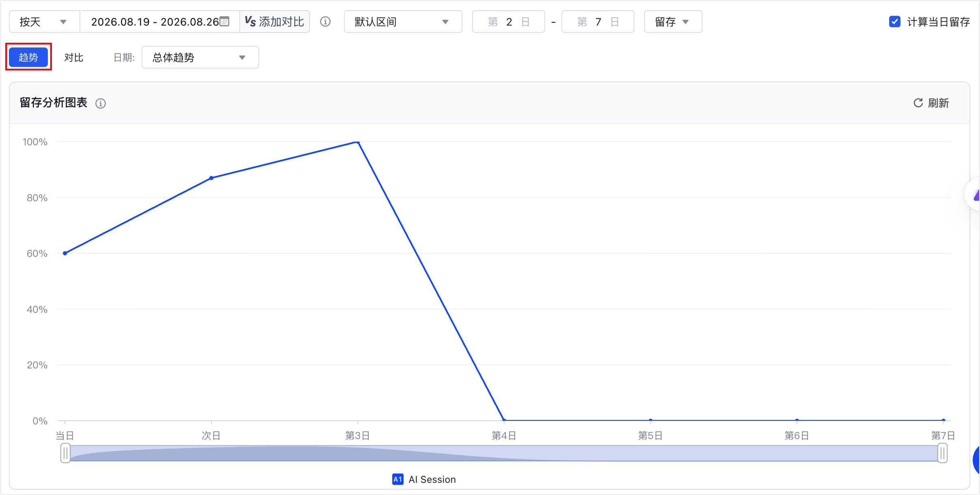Click the 100% y-axis label
The width and height of the screenshot is (980, 495).
tap(35, 142)
